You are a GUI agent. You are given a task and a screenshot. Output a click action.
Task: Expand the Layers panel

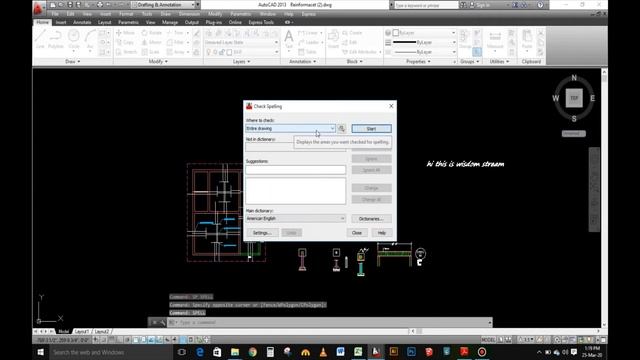242,61
